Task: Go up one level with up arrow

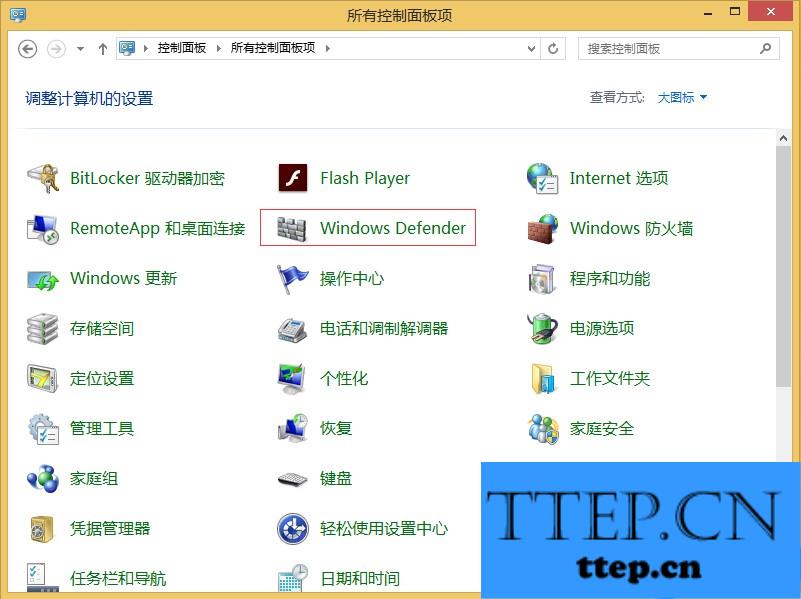Action: (x=103, y=49)
